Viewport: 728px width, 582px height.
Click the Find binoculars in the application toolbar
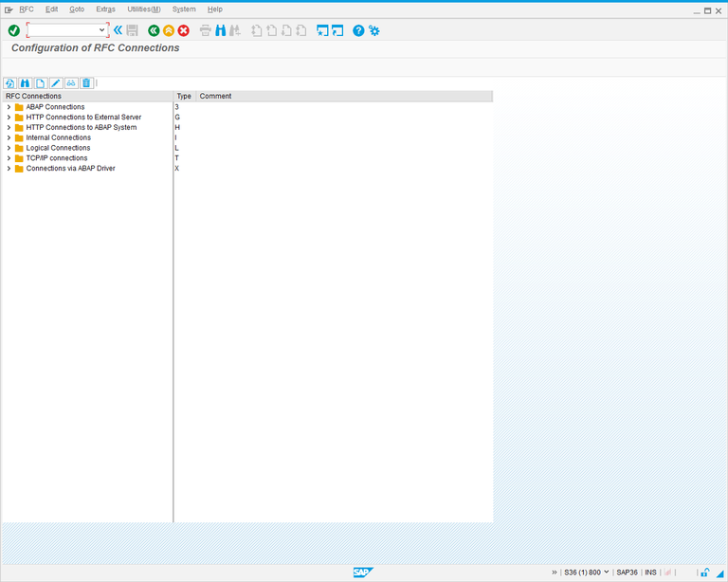pyautogui.click(x=25, y=83)
